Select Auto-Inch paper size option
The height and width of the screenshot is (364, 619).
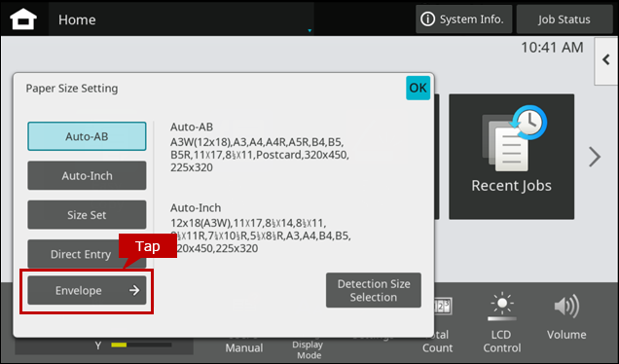point(87,175)
